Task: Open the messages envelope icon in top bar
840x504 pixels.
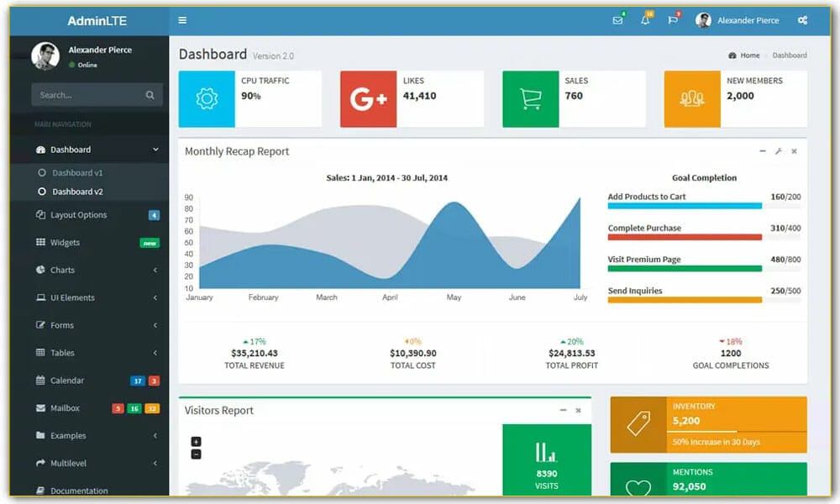Action: pyautogui.click(x=617, y=18)
